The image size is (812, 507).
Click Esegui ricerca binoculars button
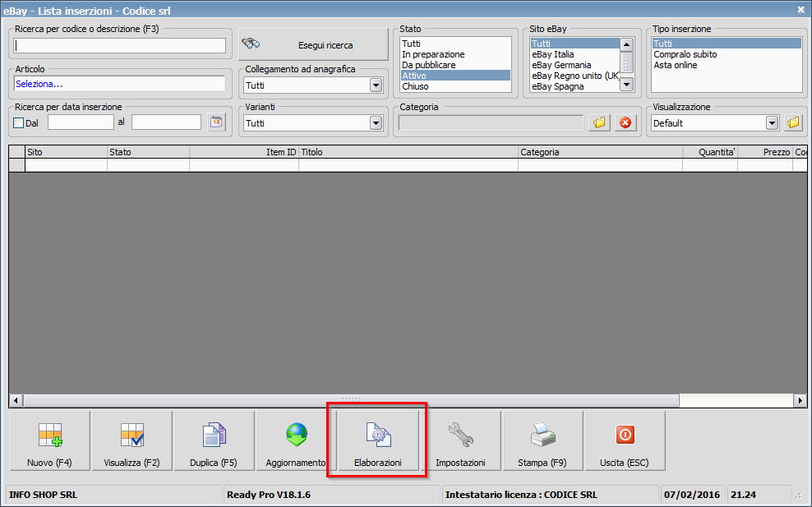(313, 45)
